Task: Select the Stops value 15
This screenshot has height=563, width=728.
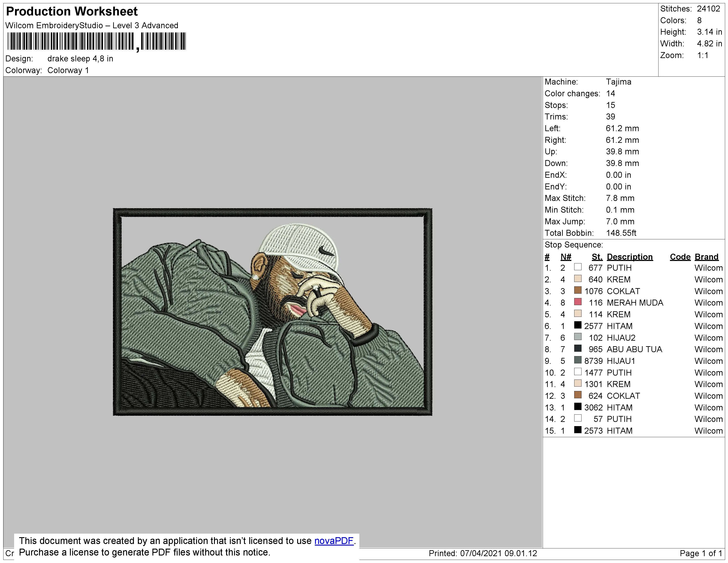Action: [610, 105]
